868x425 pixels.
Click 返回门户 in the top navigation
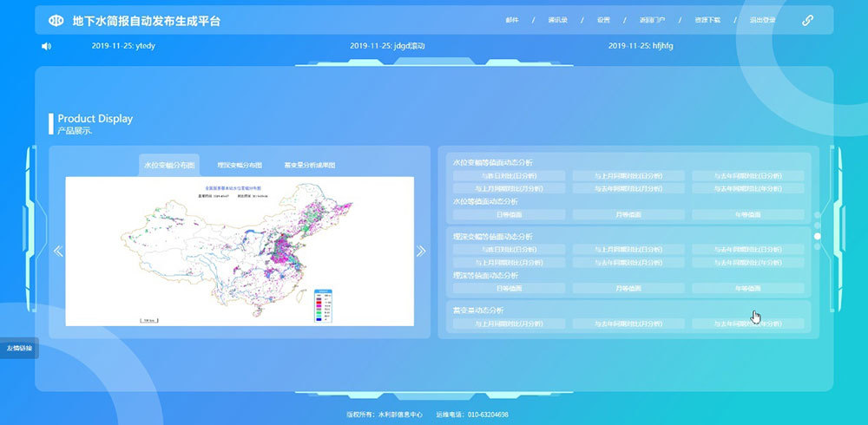point(652,20)
